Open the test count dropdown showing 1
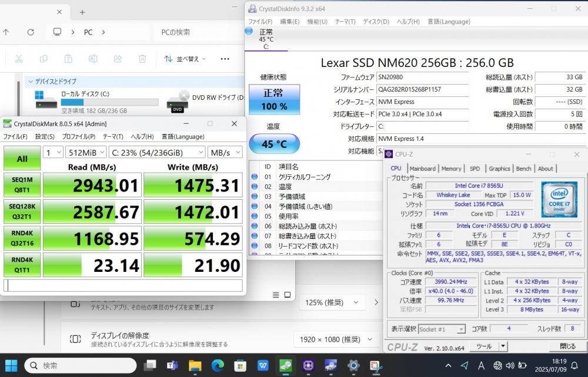This screenshot has width=588, height=377. pos(53,152)
